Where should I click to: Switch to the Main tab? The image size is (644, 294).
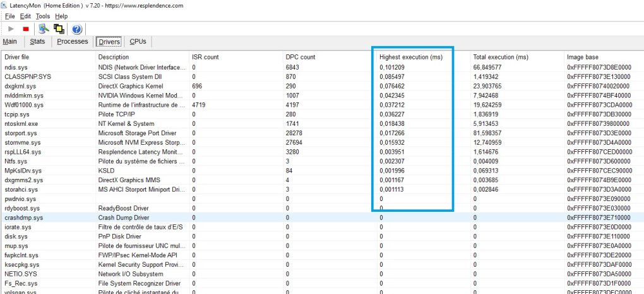tap(10, 42)
